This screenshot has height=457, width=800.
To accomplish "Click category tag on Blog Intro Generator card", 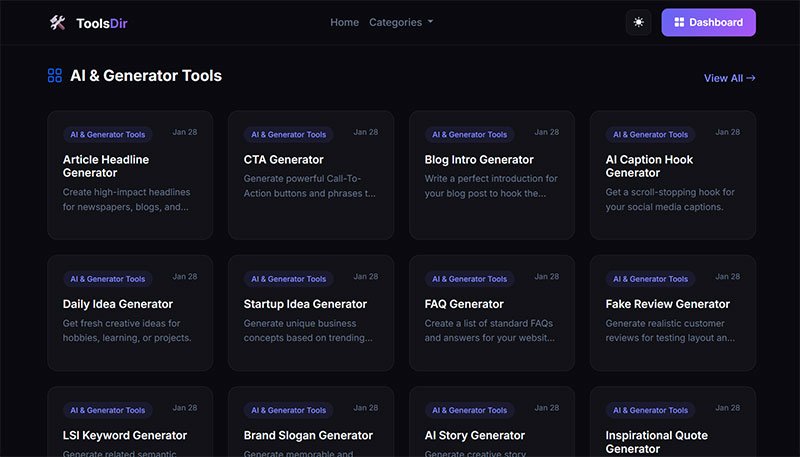I will tap(469, 135).
